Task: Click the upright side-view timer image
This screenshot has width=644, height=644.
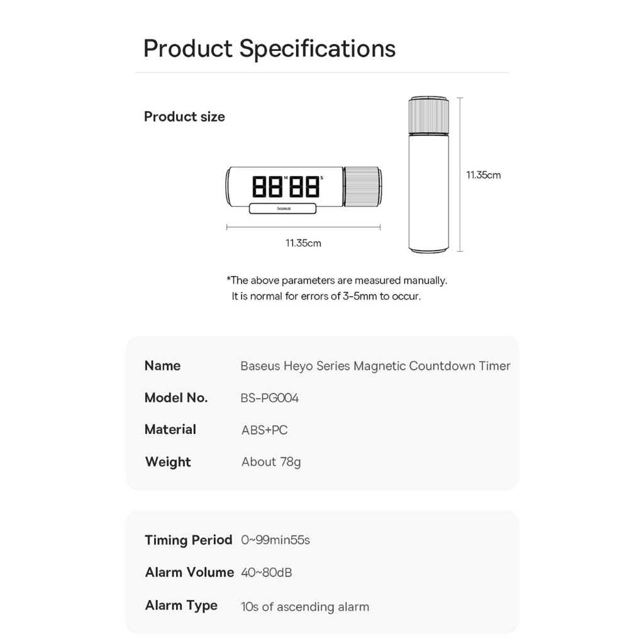Action: [x=430, y=189]
